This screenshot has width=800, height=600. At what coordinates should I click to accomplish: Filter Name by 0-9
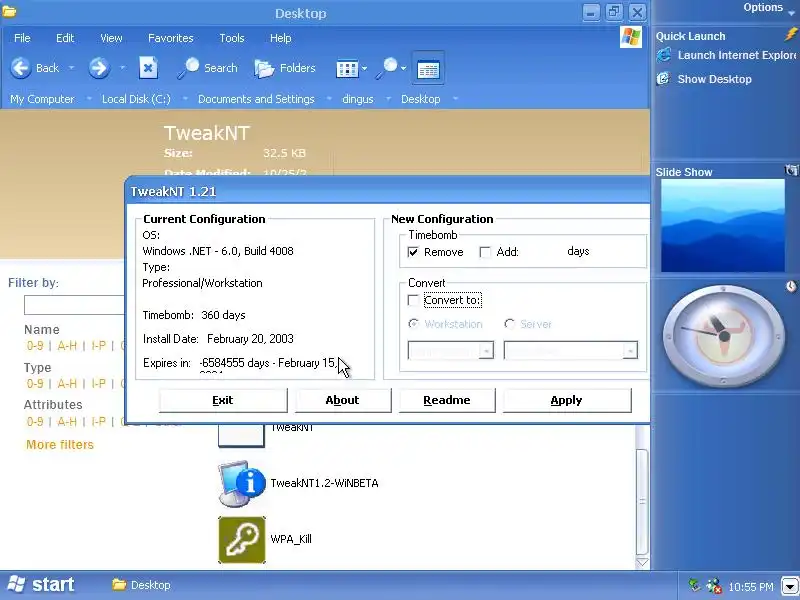[35, 346]
